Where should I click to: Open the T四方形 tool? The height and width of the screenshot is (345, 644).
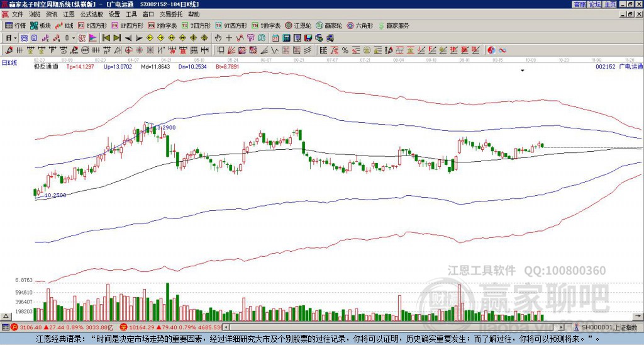click(196, 25)
